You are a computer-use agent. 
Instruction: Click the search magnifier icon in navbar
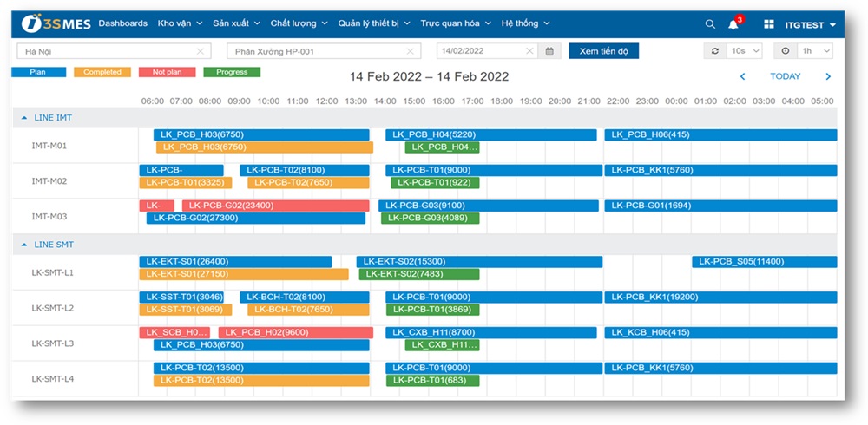click(x=710, y=24)
